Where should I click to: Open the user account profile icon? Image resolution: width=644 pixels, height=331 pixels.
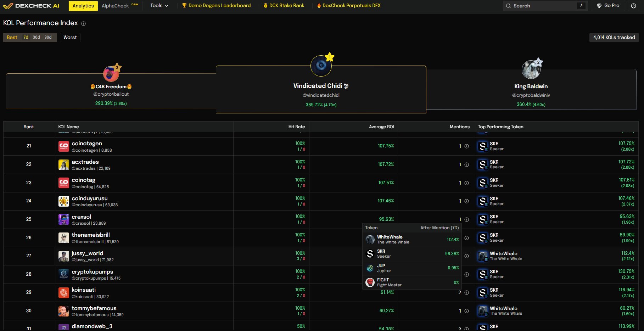[633, 6]
